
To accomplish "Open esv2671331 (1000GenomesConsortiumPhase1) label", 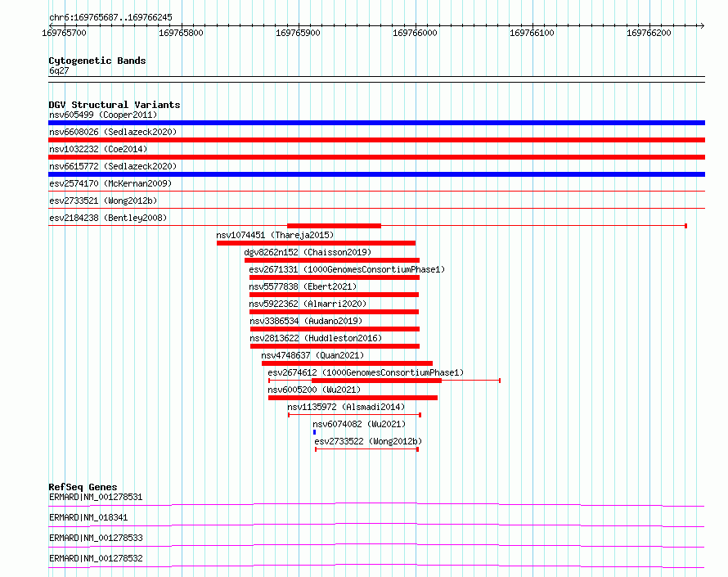I will coord(347,269).
